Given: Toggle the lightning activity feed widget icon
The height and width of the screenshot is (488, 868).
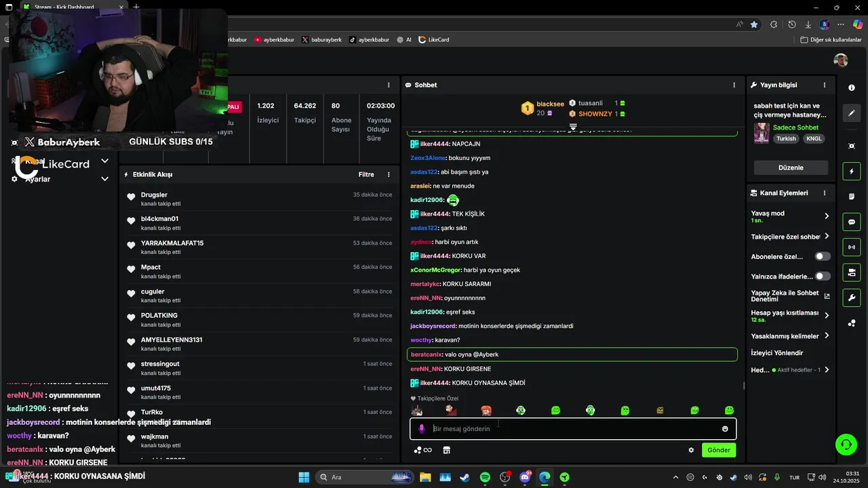Looking at the screenshot, I should [x=852, y=171].
